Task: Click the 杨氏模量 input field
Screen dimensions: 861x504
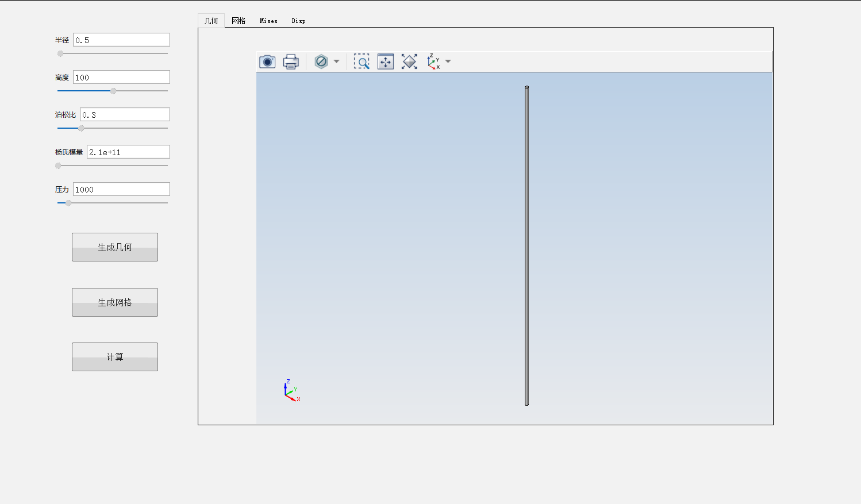Action: 128,152
